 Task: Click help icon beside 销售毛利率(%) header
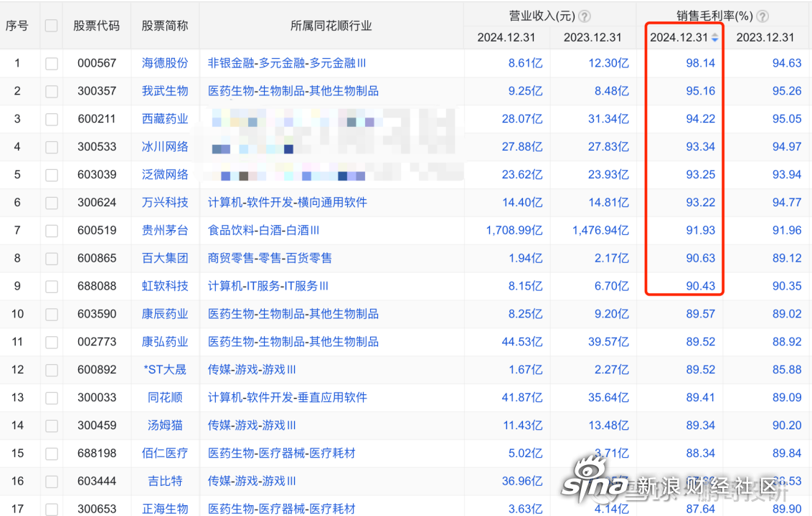tap(763, 16)
